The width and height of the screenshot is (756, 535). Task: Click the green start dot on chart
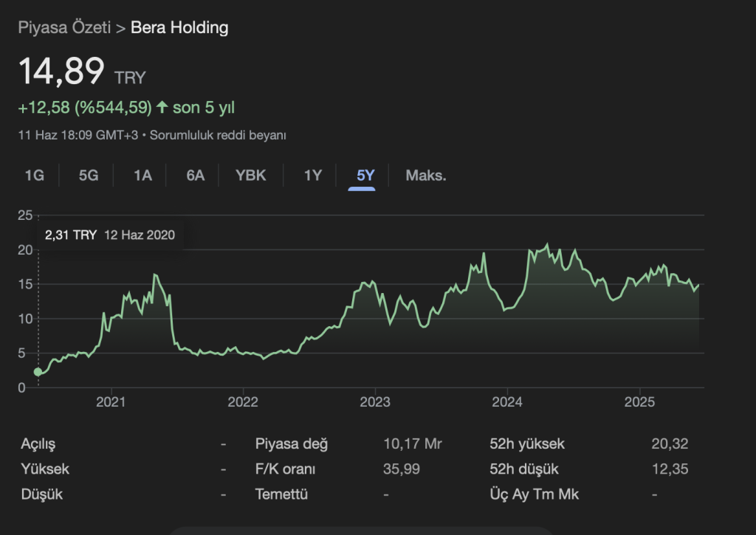point(38,372)
